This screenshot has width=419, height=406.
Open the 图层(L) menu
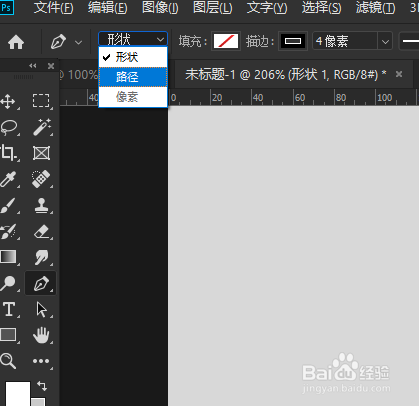(213, 7)
